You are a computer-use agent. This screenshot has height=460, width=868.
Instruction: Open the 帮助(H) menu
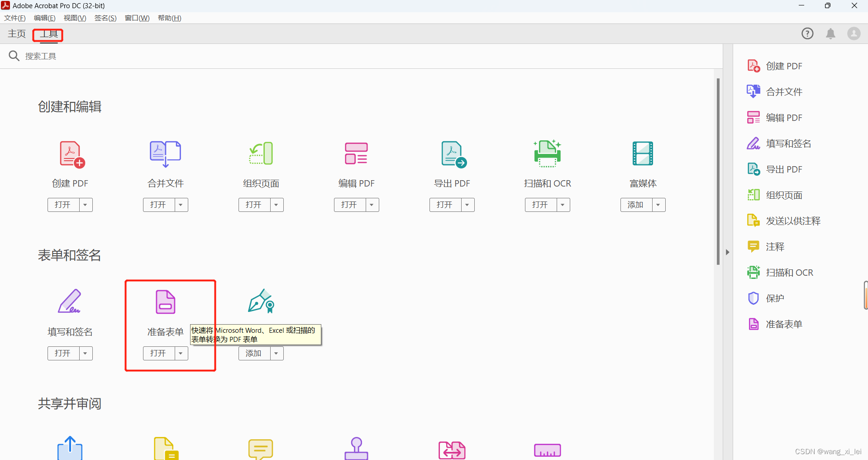tap(170, 18)
